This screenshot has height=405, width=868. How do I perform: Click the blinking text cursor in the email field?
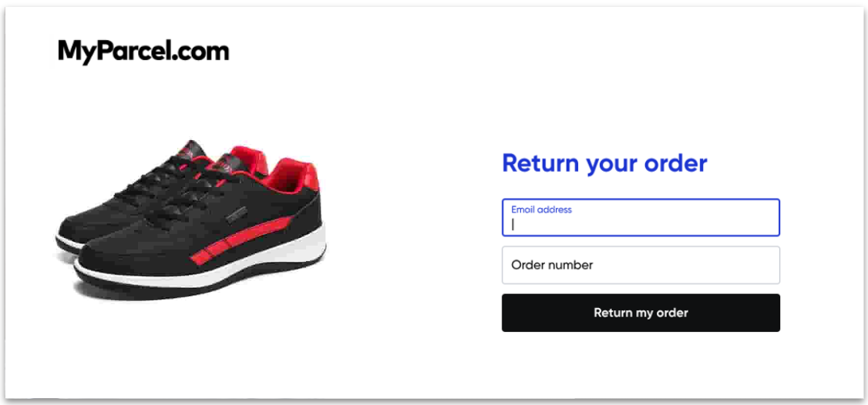pyautogui.click(x=513, y=225)
